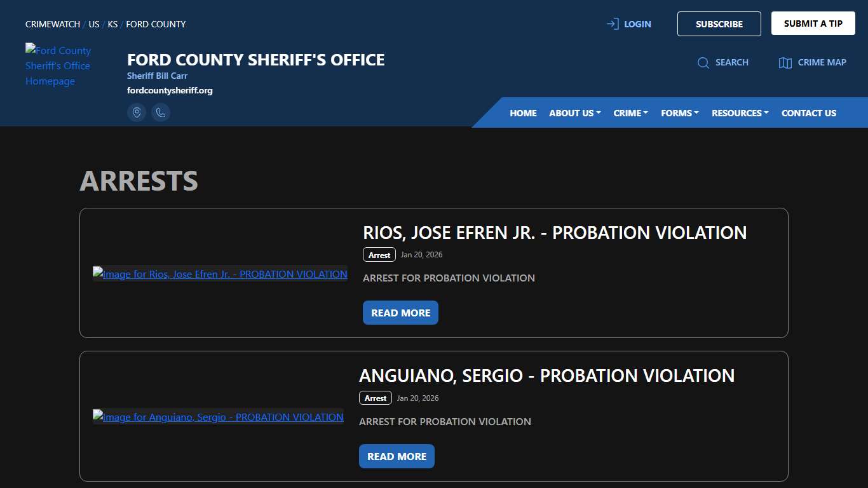Open the CRIME dropdown menu
Viewport: 868px width, 488px height.
630,112
